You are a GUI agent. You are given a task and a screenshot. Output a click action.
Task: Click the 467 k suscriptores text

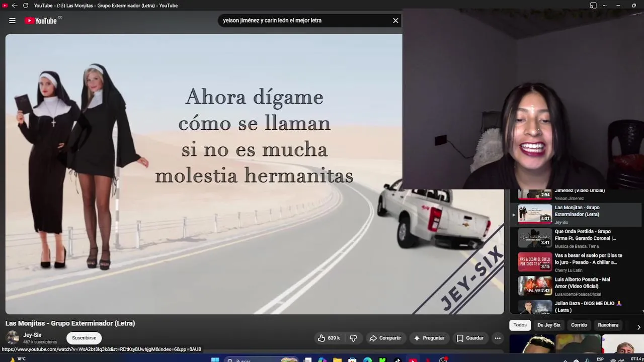click(x=40, y=342)
